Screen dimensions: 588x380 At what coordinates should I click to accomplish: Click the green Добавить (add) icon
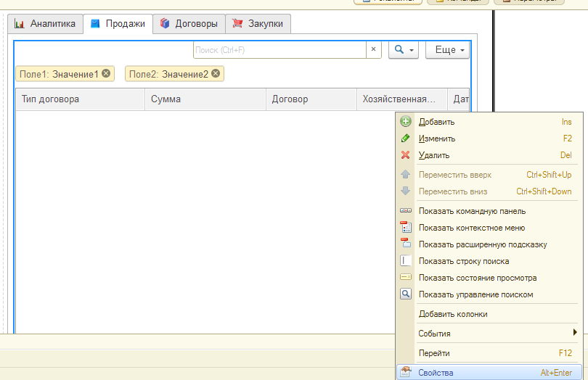coord(406,122)
